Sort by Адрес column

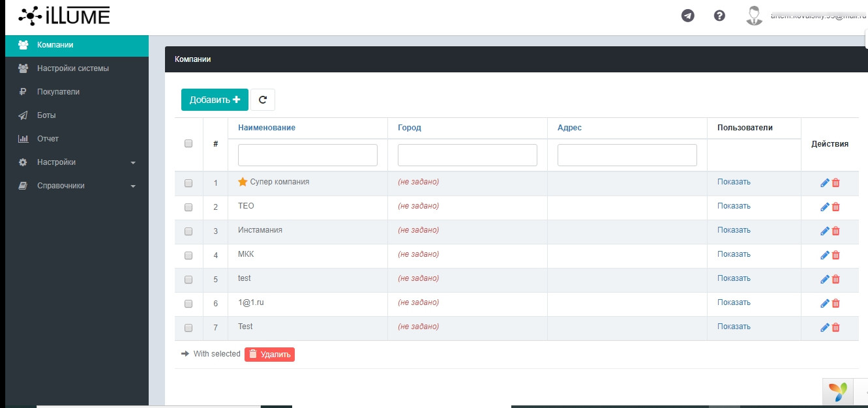[569, 128]
